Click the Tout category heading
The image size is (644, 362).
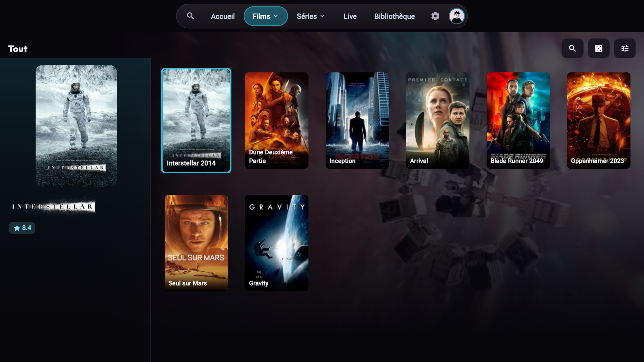[18, 49]
